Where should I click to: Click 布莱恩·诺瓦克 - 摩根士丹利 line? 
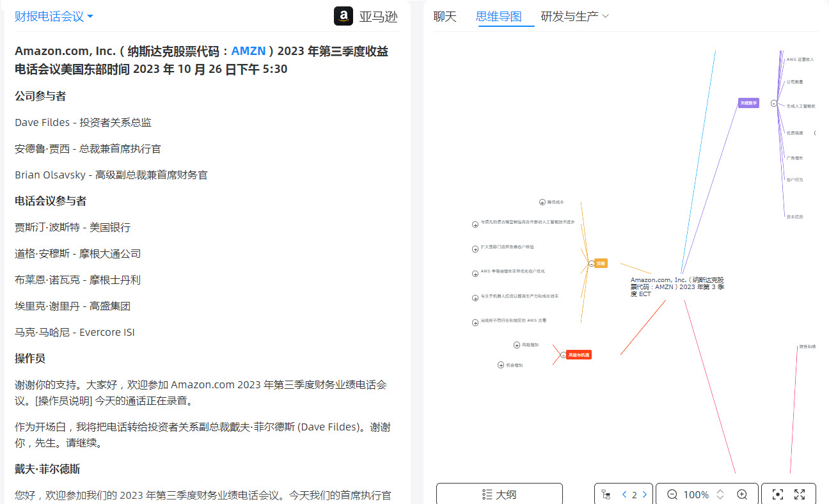point(78,280)
